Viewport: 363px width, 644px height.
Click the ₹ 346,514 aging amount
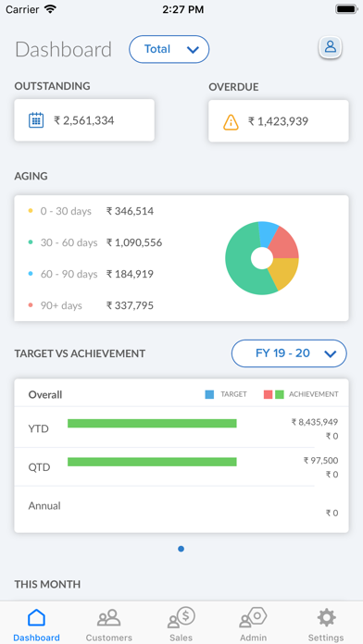(130, 211)
